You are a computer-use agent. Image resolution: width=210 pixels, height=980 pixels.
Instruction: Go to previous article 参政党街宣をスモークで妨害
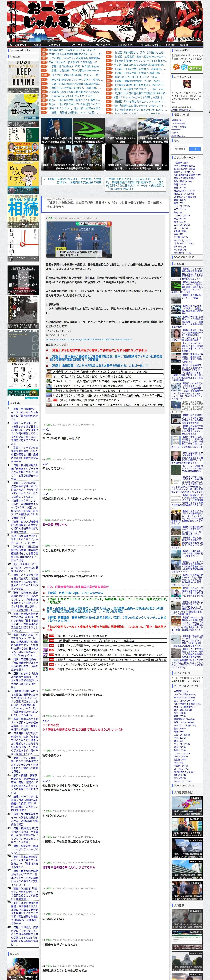pyautogui.click(x=72, y=181)
